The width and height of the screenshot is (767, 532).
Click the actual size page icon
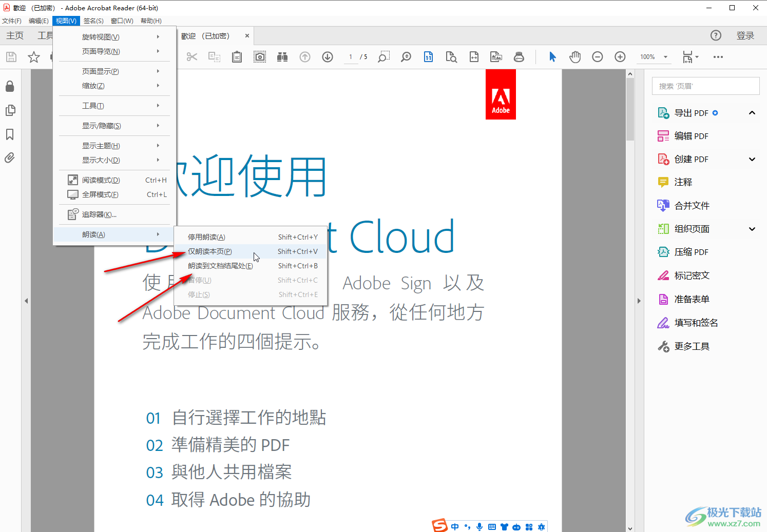point(428,57)
